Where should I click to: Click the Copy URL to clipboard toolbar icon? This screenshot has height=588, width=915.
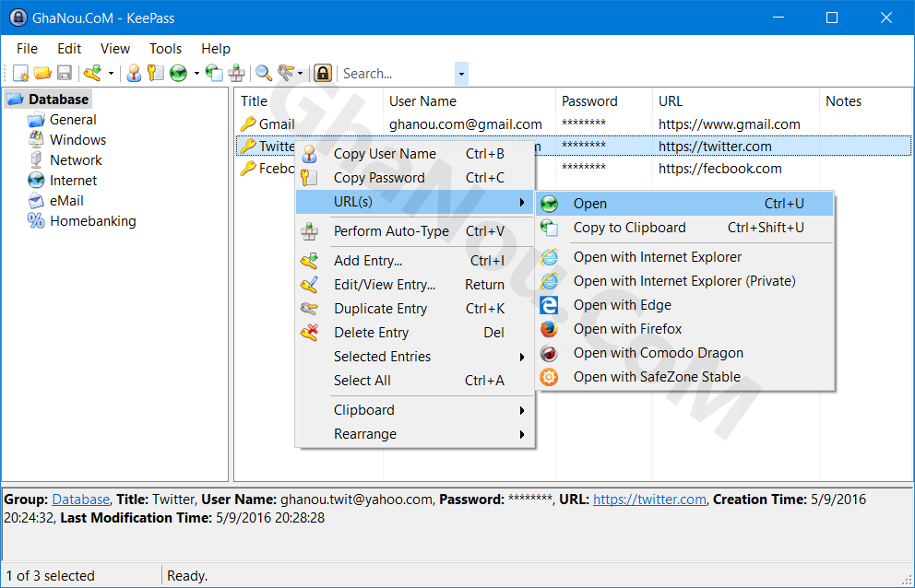click(x=215, y=74)
